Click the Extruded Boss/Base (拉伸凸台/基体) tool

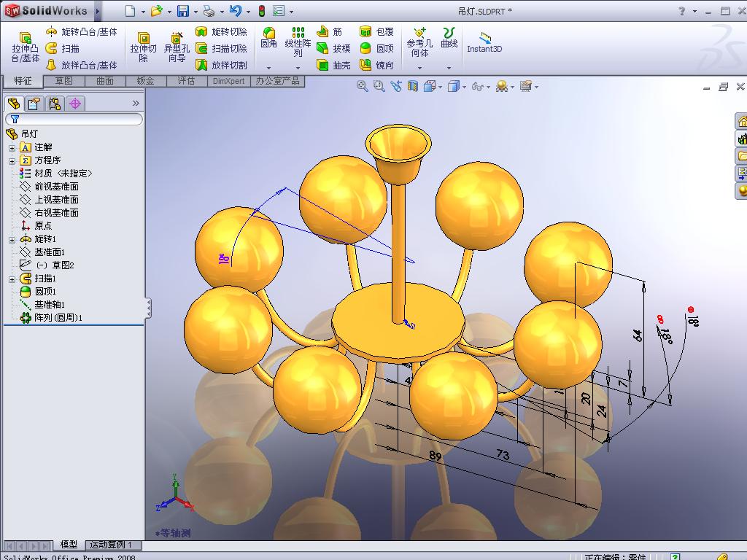(26, 47)
